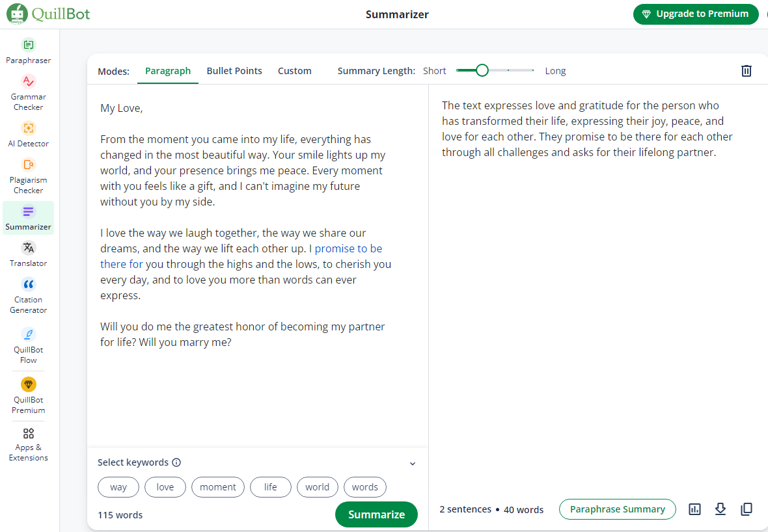Click the Paraphrase Summary button
Screen dimensions: 768x532
[617, 509]
